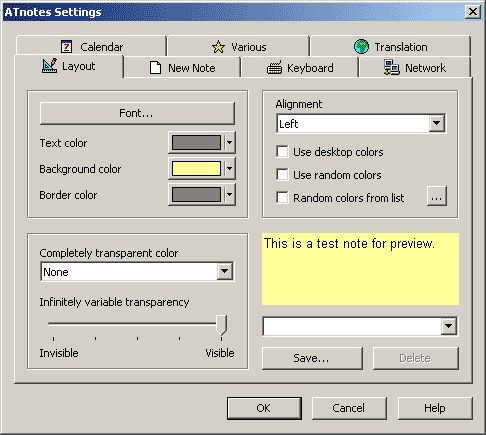Click the Keyboard tab's keyboard icon

274,68
